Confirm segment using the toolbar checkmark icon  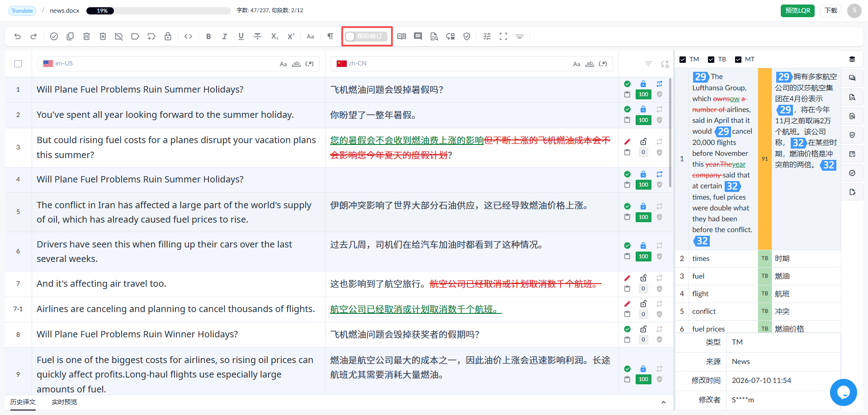54,37
